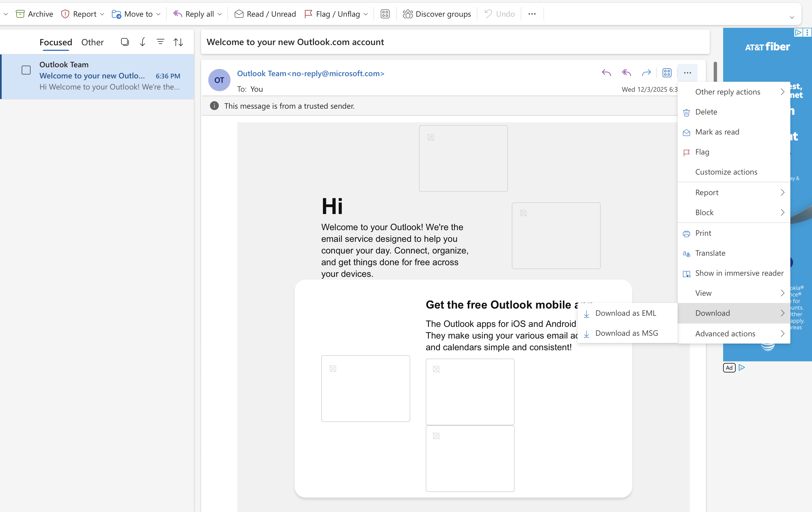Image resolution: width=812 pixels, height=512 pixels.
Task: Select Mark as read in the menu
Action: click(734, 132)
